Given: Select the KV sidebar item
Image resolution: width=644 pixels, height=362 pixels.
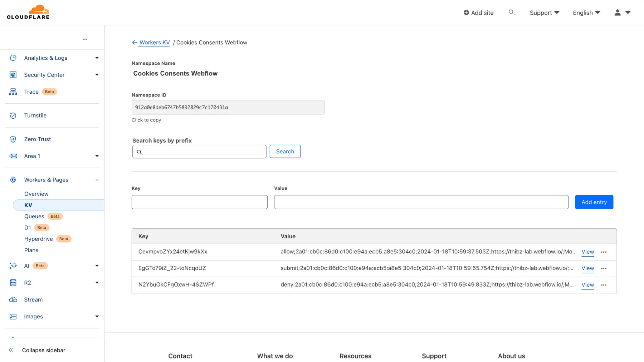Looking at the screenshot, I should tap(59, 205).
